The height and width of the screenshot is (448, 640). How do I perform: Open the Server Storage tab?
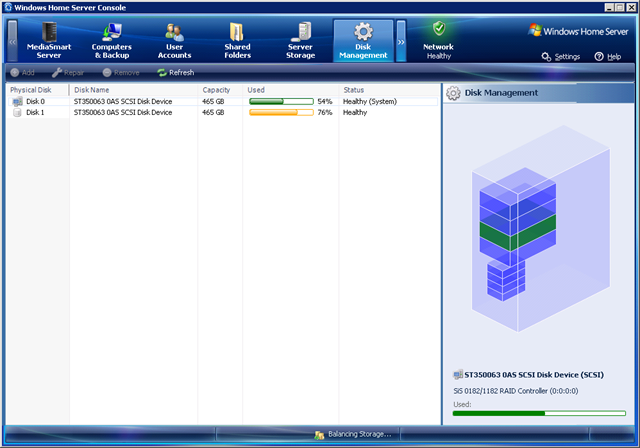(x=300, y=41)
